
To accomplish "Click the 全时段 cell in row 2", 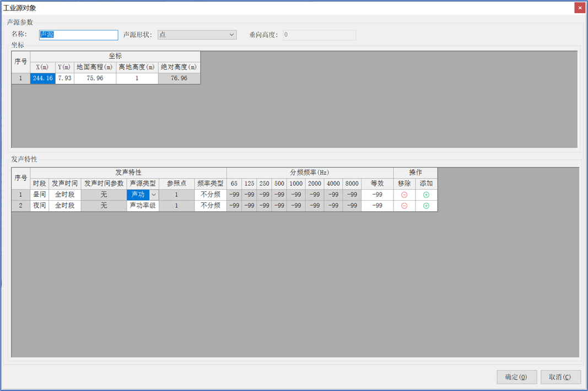I will 65,206.
